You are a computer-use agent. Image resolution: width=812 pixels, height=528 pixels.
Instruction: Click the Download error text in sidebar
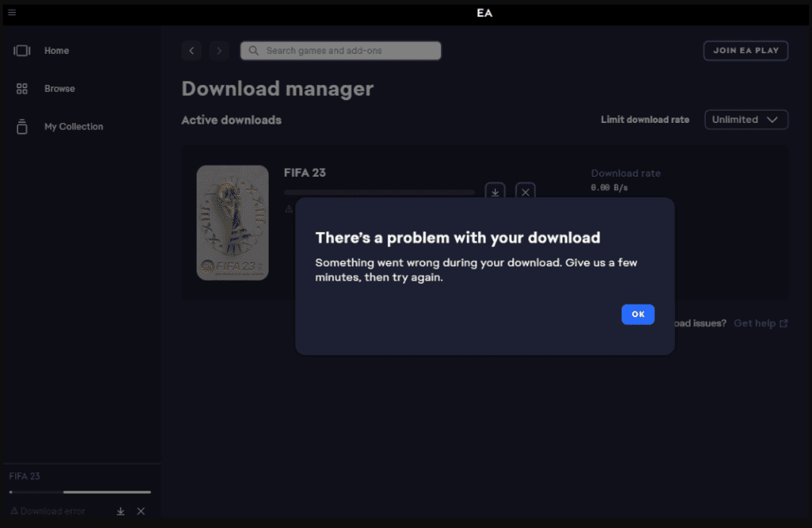[53, 511]
